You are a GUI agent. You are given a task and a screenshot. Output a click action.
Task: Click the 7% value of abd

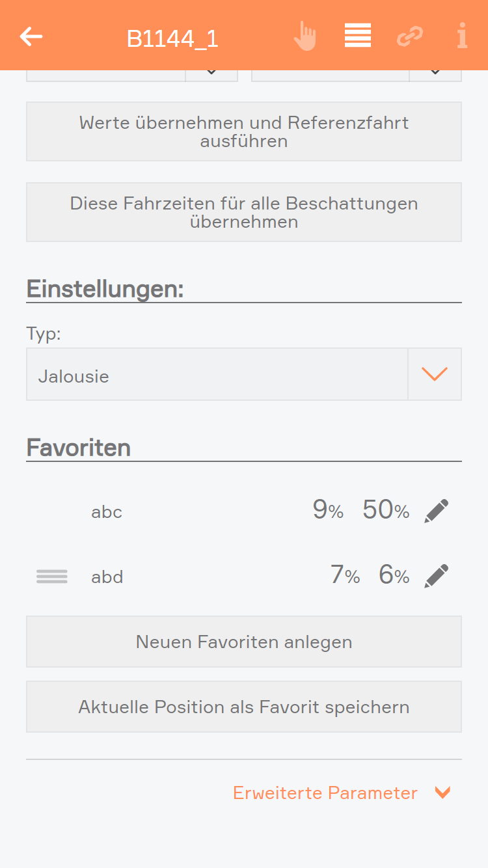pos(345,576)
